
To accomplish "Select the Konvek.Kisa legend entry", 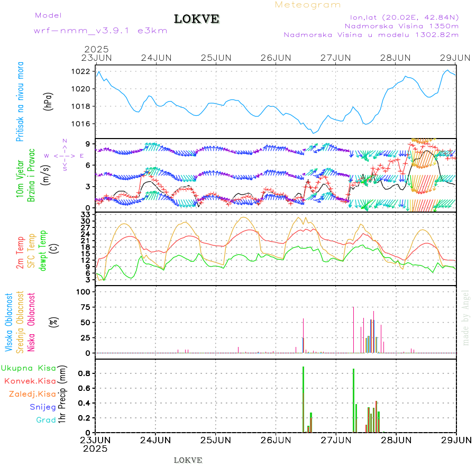I will (30, 381).
